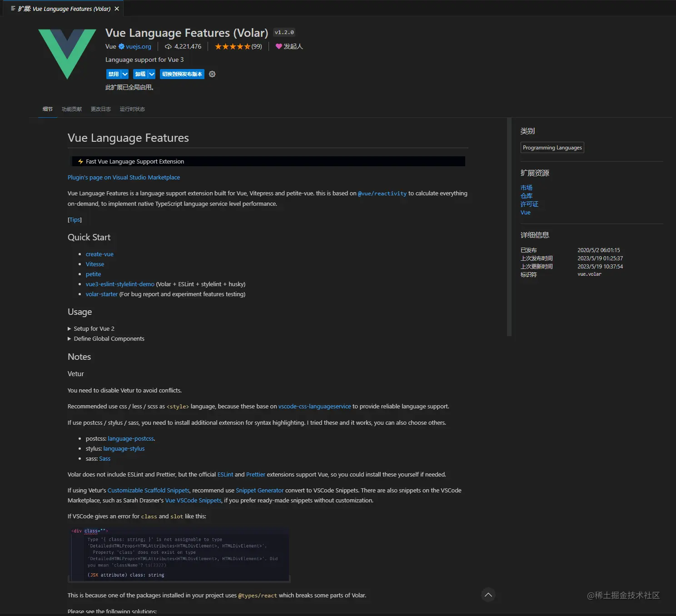676x616 pixels.
Task: Click the 禁用 button
Action: (x=113, y=74)
